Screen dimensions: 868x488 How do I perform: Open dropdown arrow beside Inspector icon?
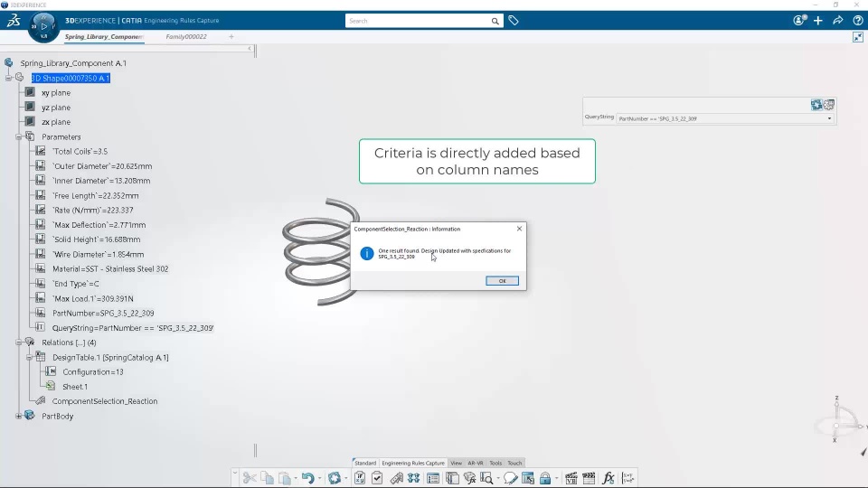coord(497,478)
